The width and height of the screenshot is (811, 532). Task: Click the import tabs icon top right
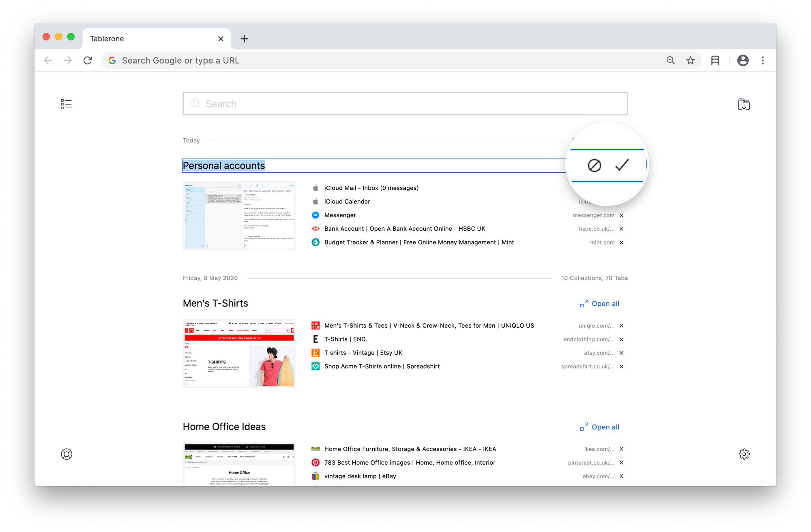(x=744, y=104)
